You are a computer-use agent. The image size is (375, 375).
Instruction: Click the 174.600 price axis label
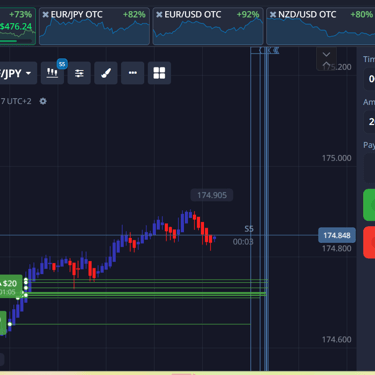pyautogui.click(x=337, y=339)
